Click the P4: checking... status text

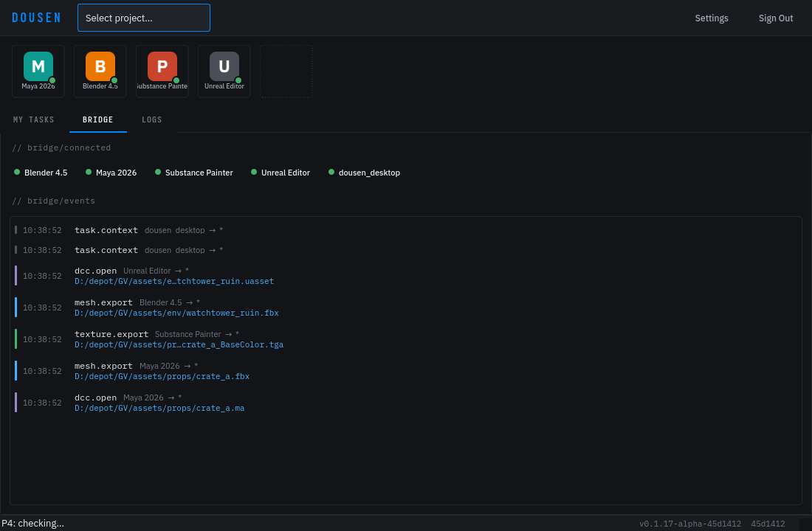tap(32, 523)
